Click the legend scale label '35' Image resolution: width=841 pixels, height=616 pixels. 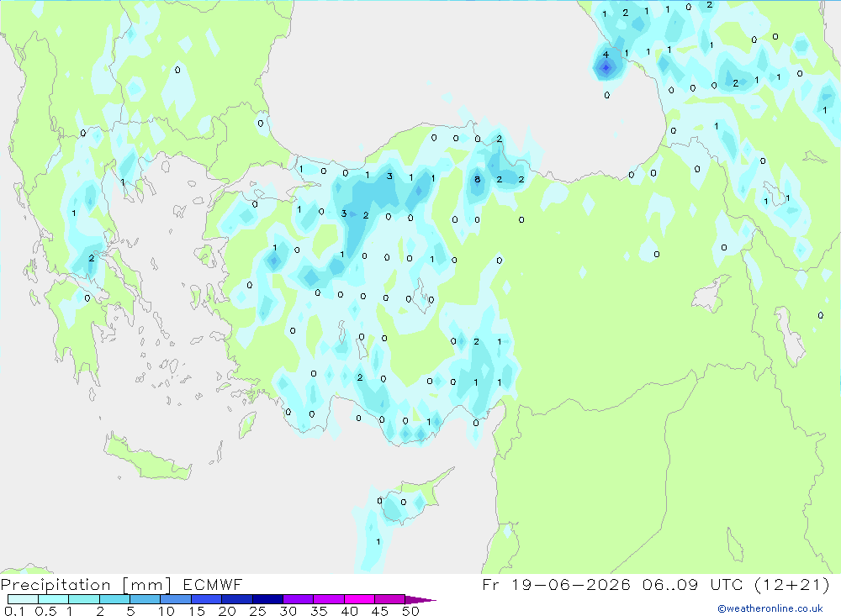(x=319, y=611)
